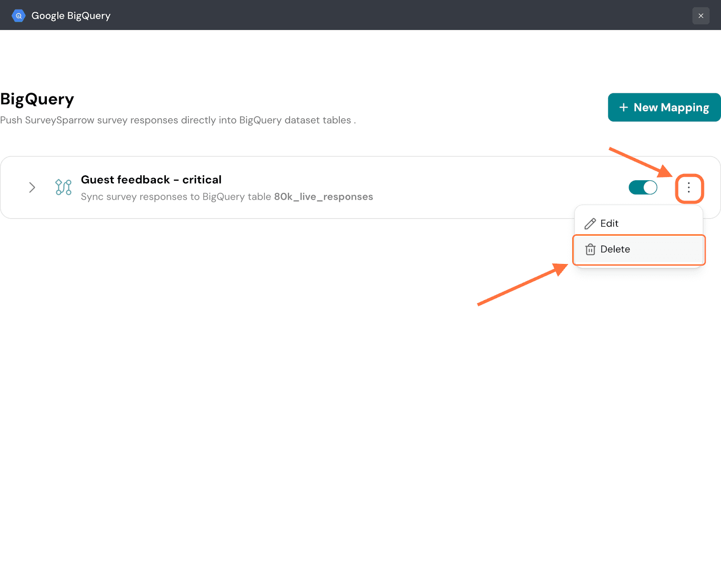The image size is (721, 588).
Task: Click the pencil icon next to Edit
Action: (590, 223)
